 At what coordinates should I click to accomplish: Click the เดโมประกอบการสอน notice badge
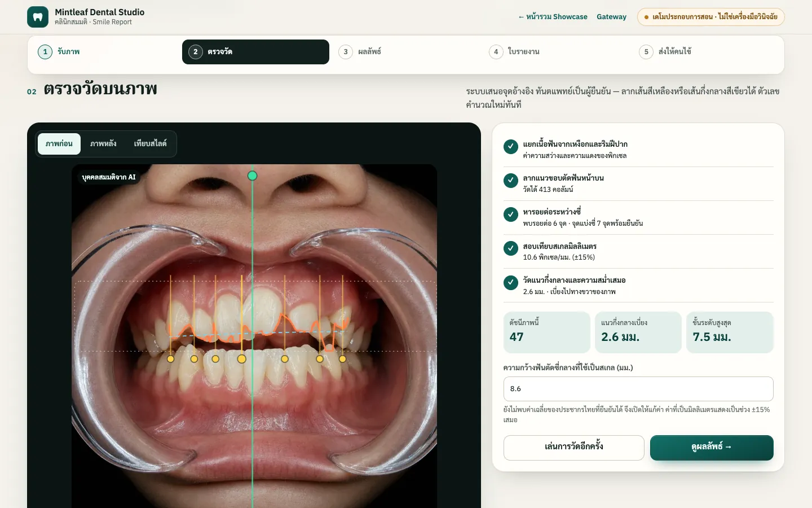[711, 17]
